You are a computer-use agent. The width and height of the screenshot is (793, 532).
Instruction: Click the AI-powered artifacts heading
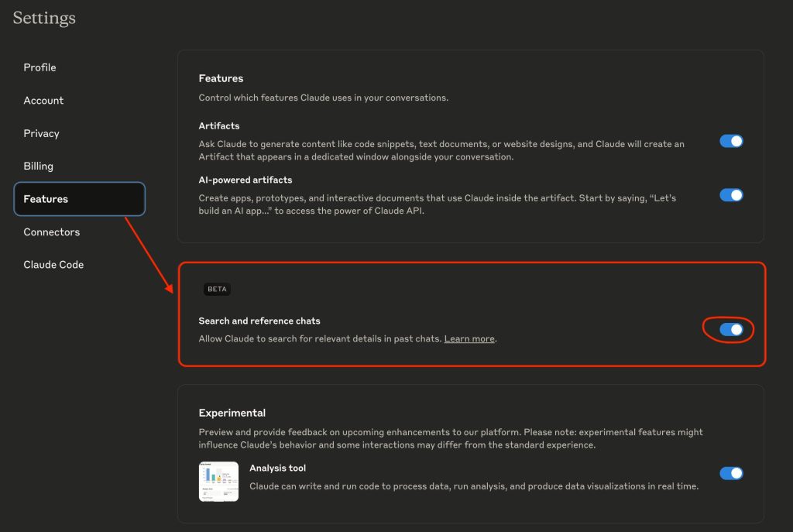245,180
